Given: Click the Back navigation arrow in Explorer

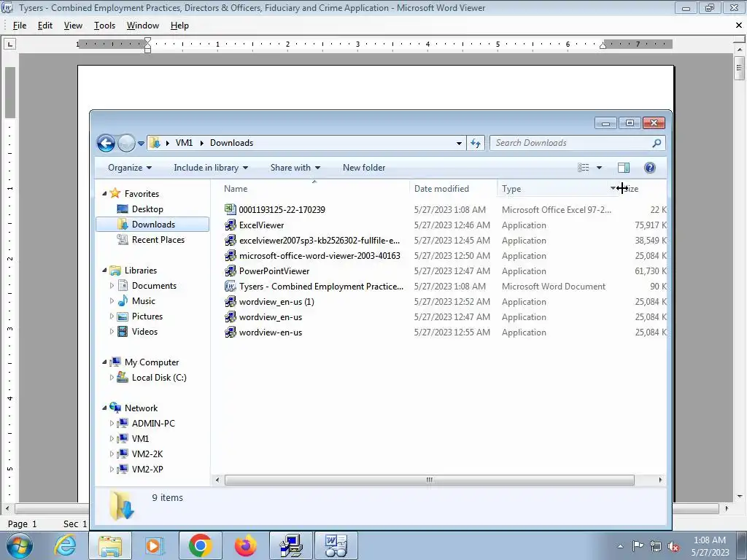Looking at the screenshot, I should 106,143.
